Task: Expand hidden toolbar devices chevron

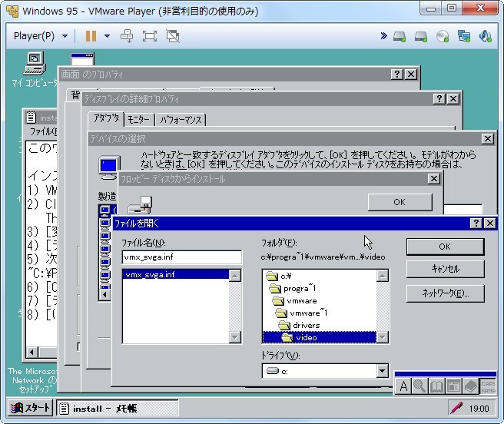Action: click(x=383, y=35)
